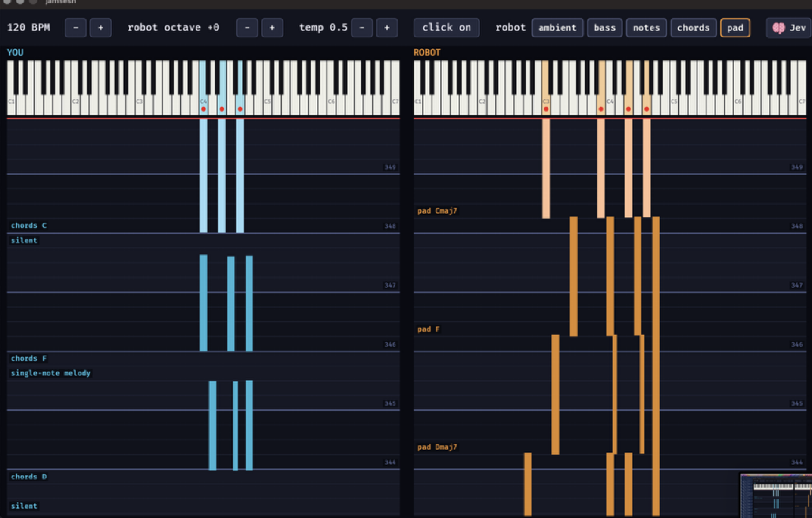Click the 'pad Cmaj7' label
This screenshot has height=518, width=812.
click(437, 211)
